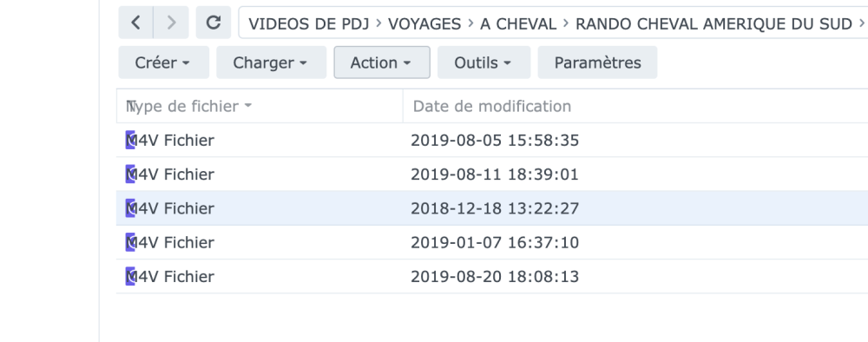Viewport: 868px width, 342px height.
Task: Go to VIDEOS DE PDJ in the path
Action: pyautogui.click(x=308, y=23)
